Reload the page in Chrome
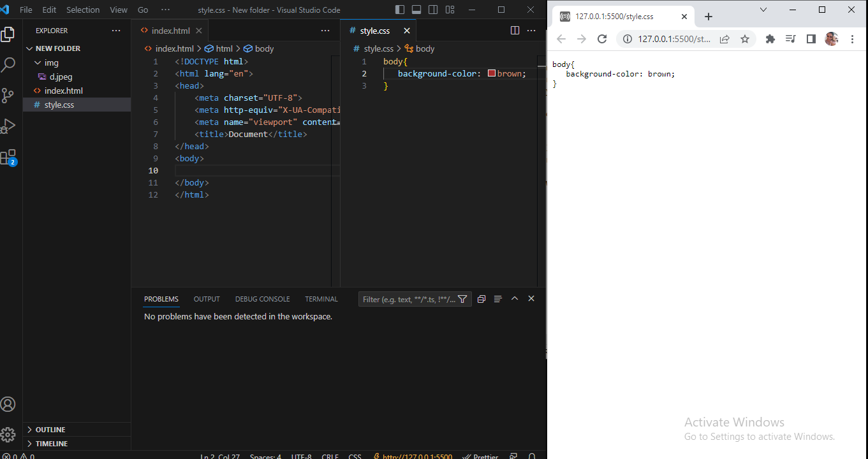868x459 pixels. click(602, 39)
